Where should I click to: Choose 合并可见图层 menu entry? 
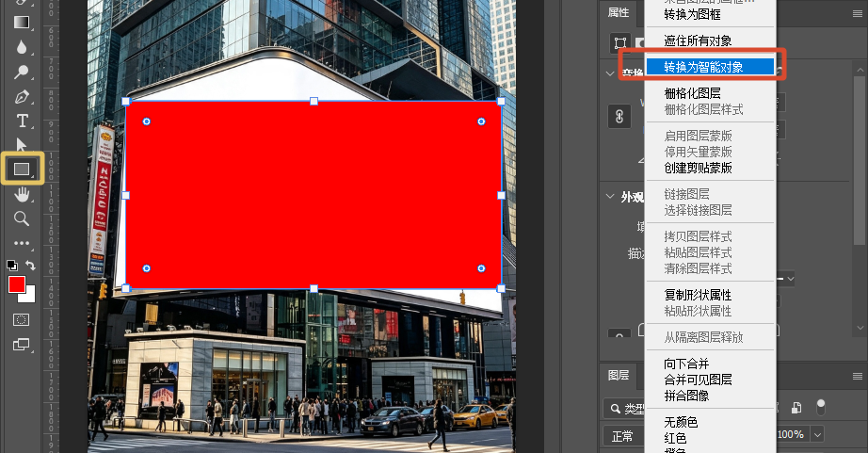click(x=711, y=380)
